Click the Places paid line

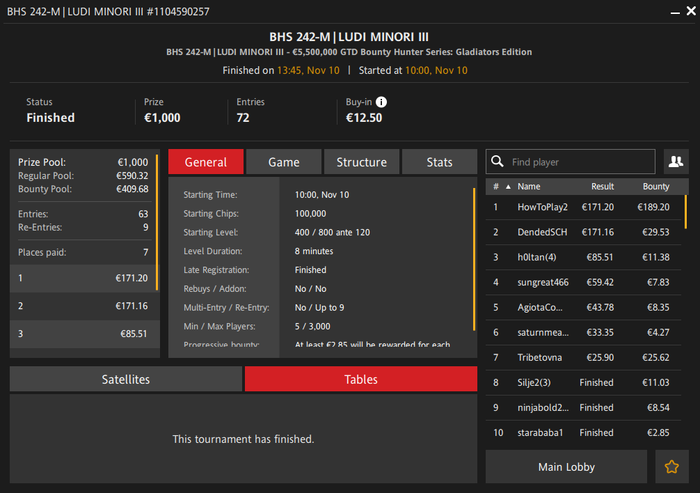(x=83, y=252)
